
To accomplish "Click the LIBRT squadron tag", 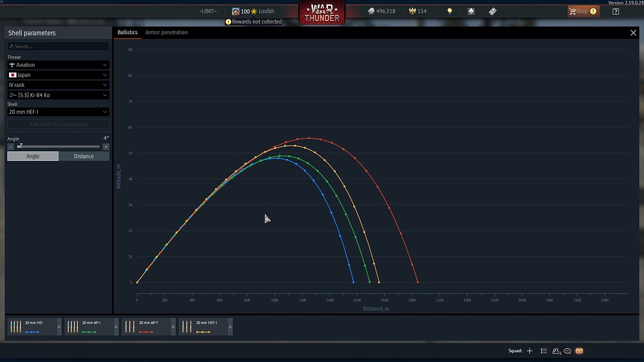I will (208, 11).
